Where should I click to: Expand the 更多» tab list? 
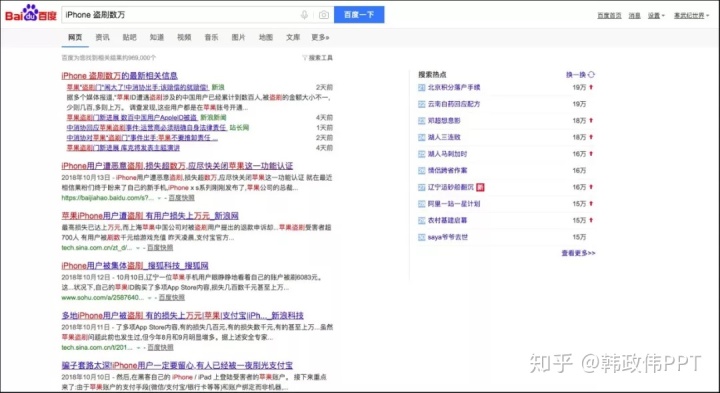click(321, 37)
